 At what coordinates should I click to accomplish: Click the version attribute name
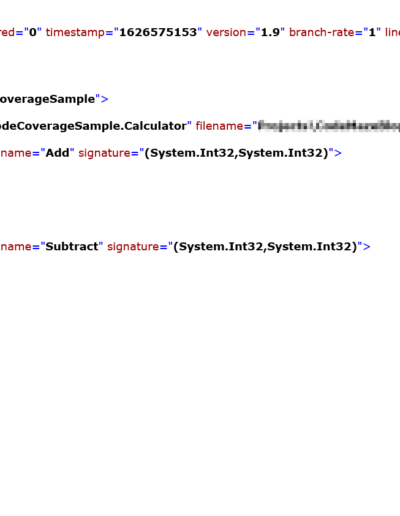coord(228,32)
